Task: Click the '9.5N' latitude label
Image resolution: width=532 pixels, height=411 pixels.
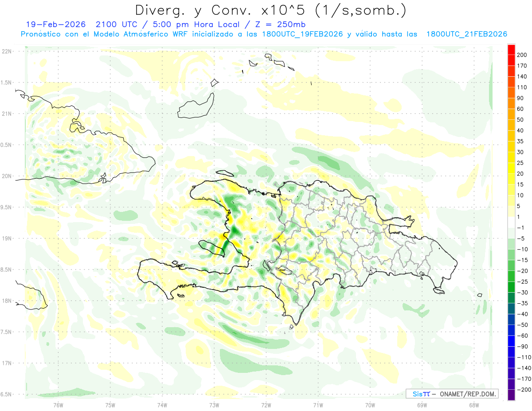Action: [6, 207]
